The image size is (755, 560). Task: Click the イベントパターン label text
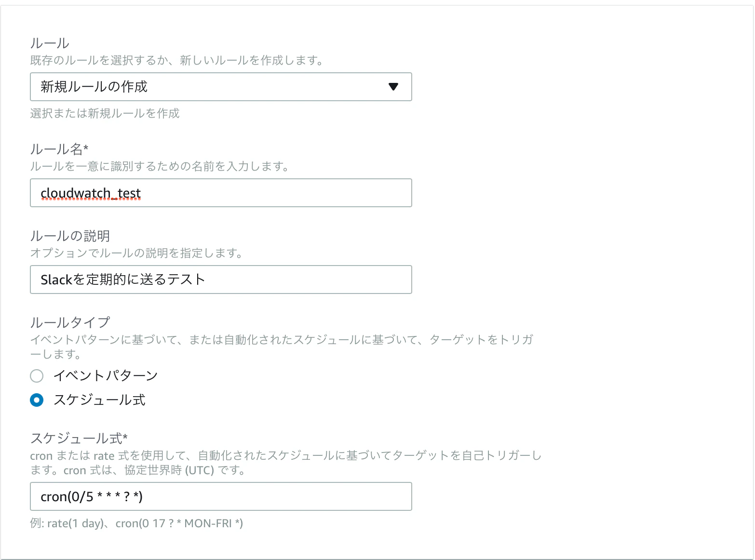point(106,375)
